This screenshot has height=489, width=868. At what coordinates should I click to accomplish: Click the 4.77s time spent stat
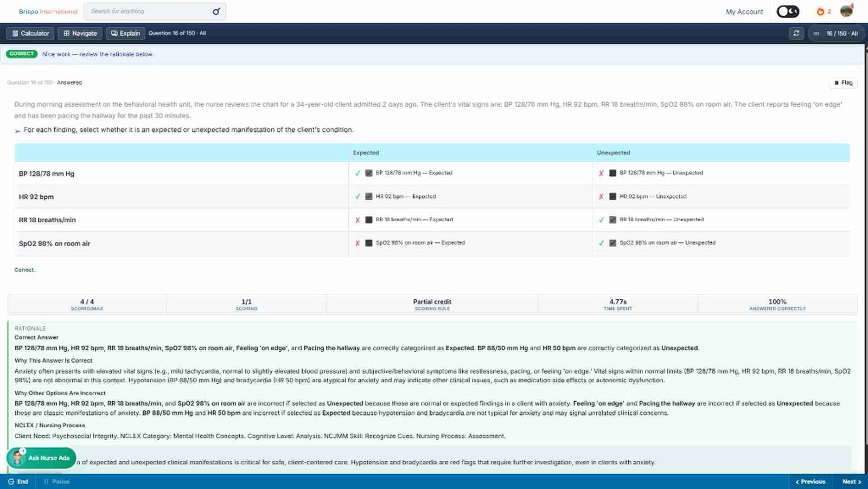618,304
